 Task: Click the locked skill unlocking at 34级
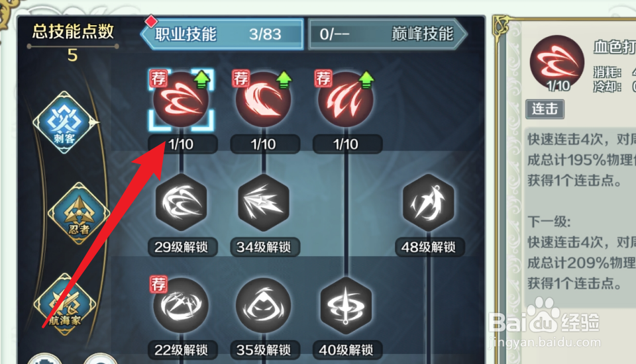click(263, 203)
